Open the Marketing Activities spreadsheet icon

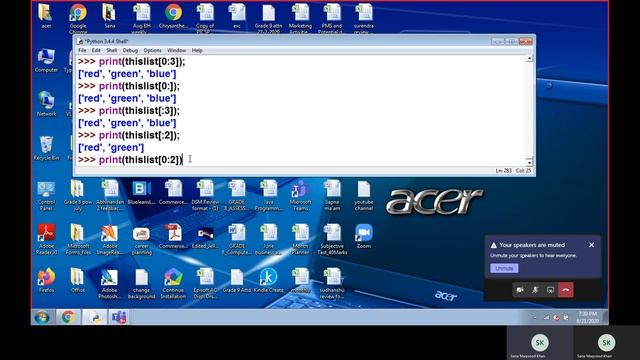pos(300,18)
